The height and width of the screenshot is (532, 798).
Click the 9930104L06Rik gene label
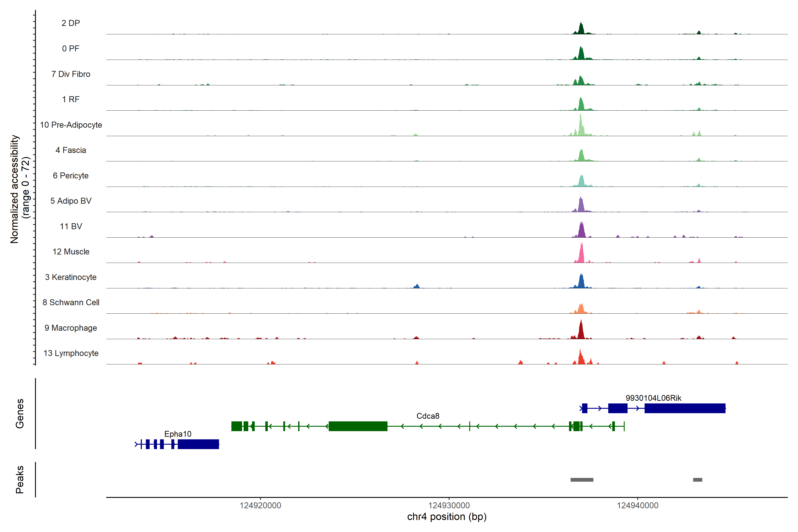653,398
